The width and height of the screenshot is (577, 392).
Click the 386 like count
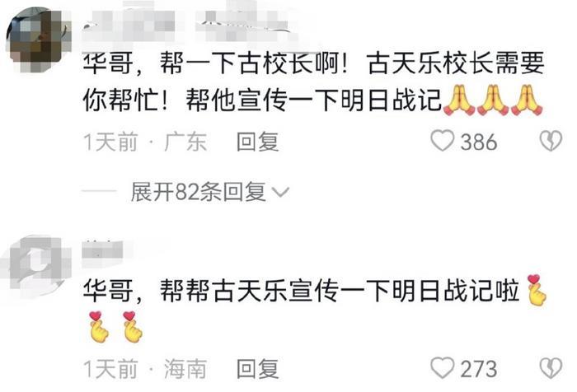(x=479, y=142)
